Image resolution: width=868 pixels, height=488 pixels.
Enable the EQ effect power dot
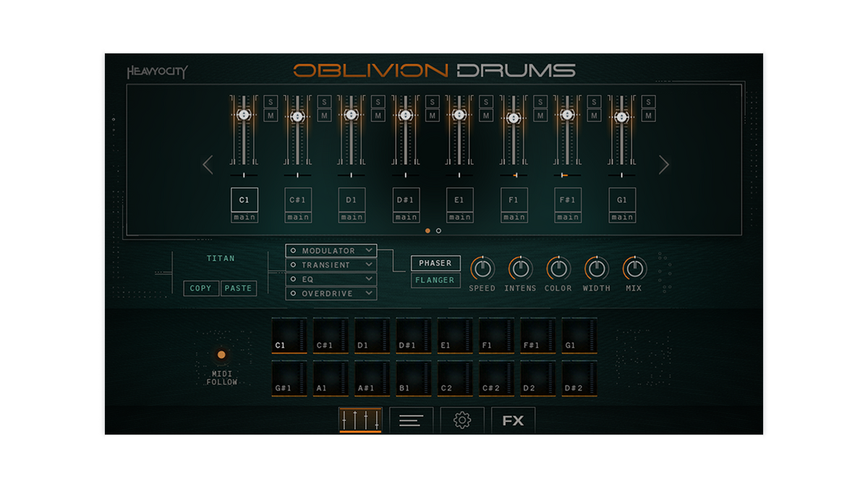pyautogui.click(x=293, y=279)
